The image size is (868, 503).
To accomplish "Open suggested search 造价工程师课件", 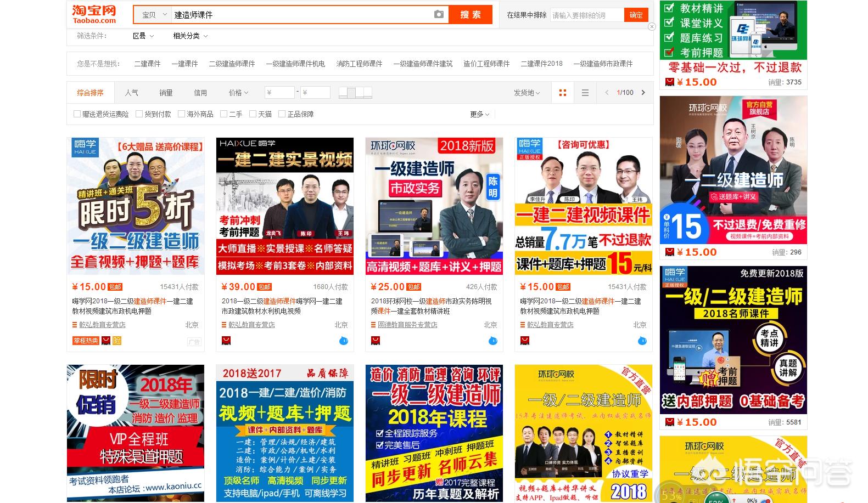I will 486,64.
